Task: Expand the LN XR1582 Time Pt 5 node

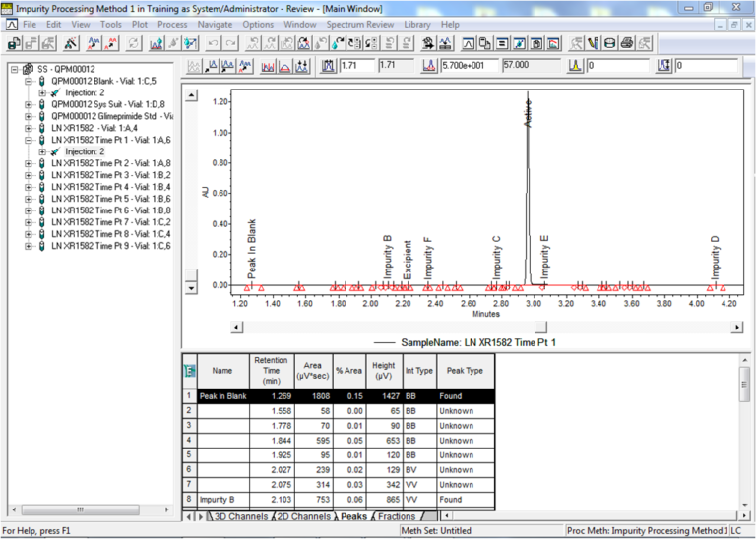Action: tap(29, 199)
